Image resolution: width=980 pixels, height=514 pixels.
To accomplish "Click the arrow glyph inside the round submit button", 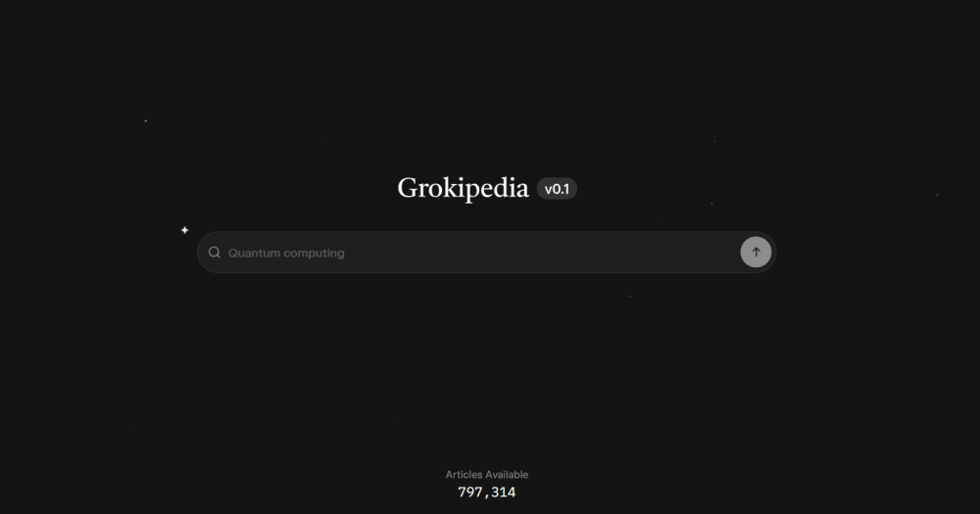I will pyautogui.click(x=756, y=253).
